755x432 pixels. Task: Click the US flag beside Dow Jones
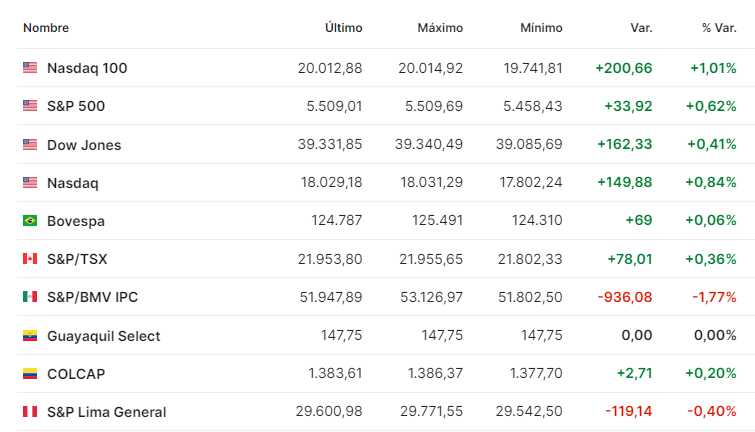point(30,144)
